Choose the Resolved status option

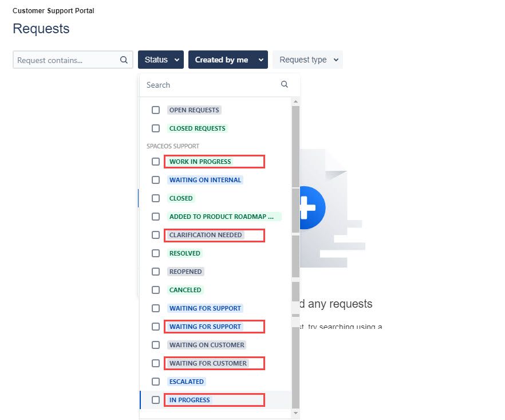(184, 253)
